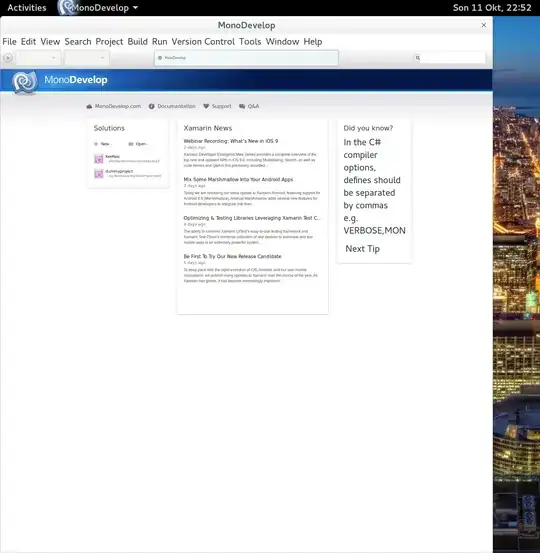Click the MonoDevelop logo in the banner

24,82
